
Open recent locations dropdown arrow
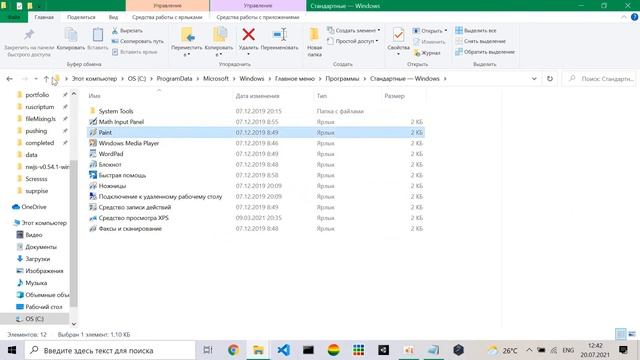(x=36, y=79)
